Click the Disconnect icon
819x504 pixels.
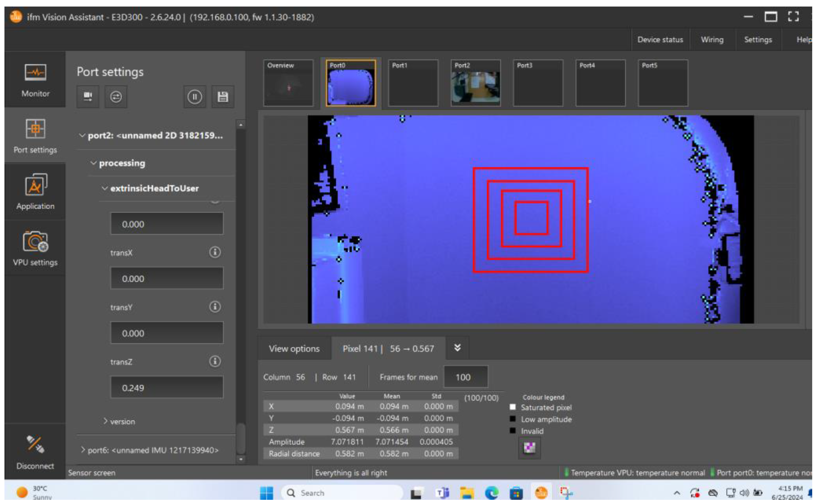35,445
